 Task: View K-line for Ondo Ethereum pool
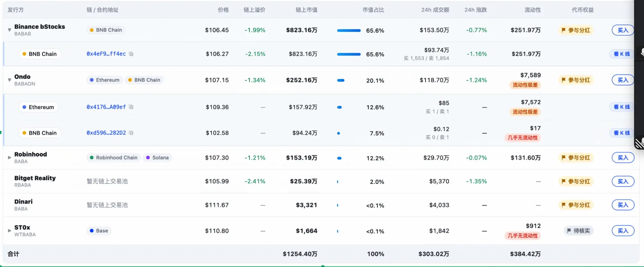click(x=621, y=107)
